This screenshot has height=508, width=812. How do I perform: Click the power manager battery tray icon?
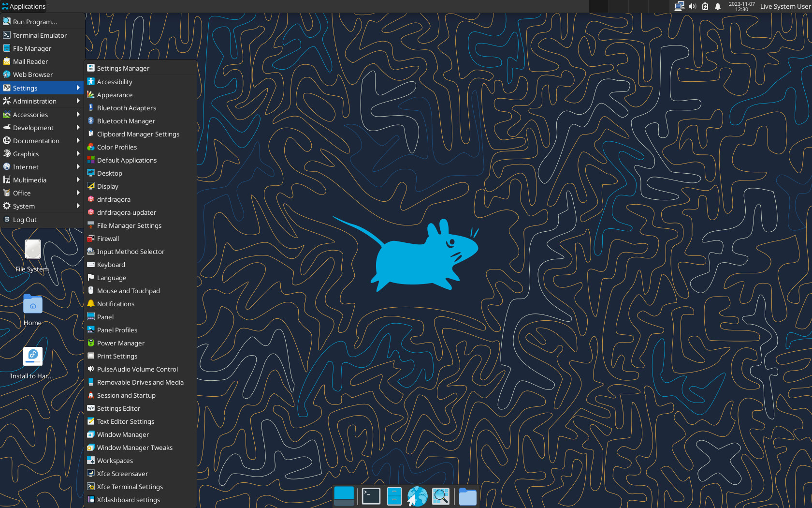tap(705, 6)
